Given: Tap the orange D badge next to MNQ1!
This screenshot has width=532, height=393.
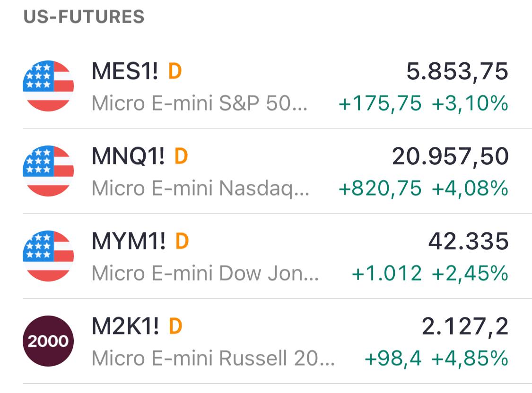Looking at the screenshot, I should coord(181,157).
